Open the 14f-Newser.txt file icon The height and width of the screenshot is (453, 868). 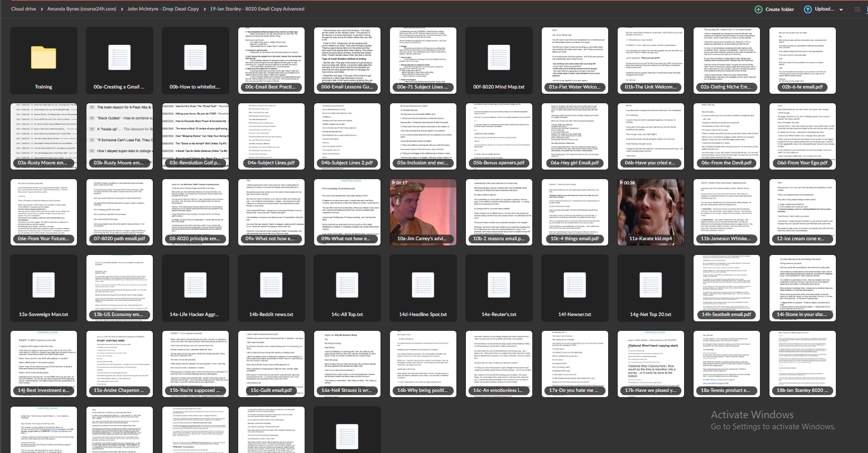coord(575,284)
